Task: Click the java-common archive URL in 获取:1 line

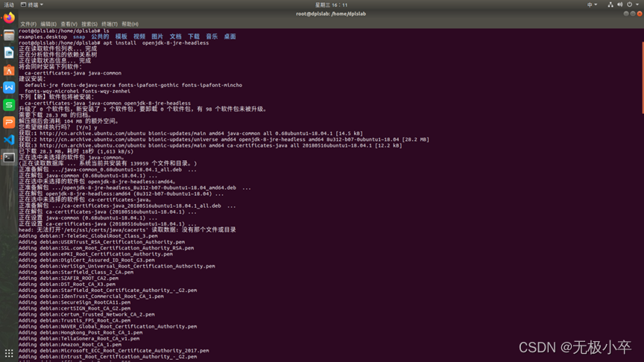Action: pyautogui.click(x=92, y=133)
